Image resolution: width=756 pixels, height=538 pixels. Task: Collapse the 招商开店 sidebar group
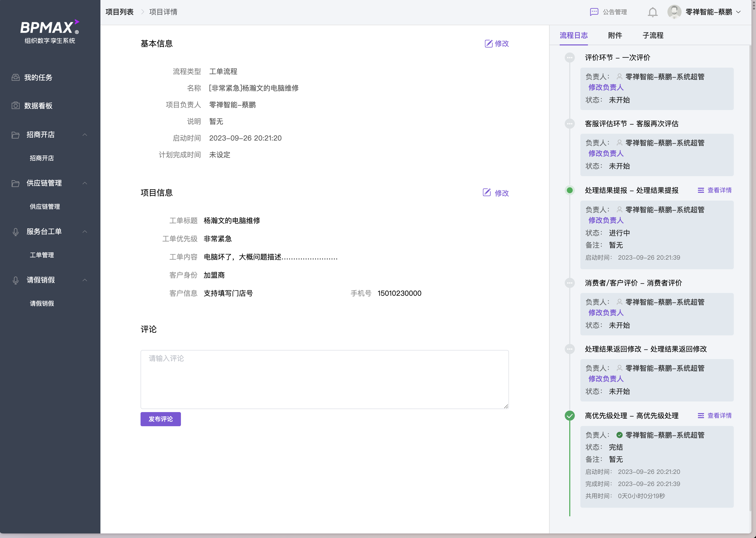[85, 135]
